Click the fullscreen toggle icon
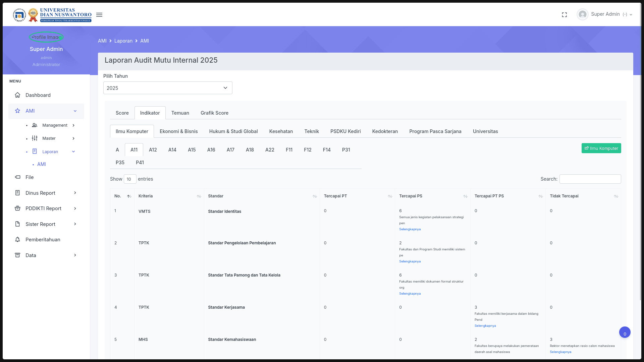The image size is (644, 362). [x=565, y=15]
